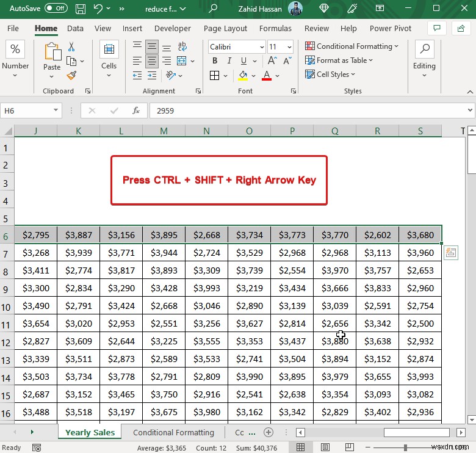The width and height of the screenshot is (476, 453).
Task: Open the font size 11 dropdown
Action: pos(289,47)
